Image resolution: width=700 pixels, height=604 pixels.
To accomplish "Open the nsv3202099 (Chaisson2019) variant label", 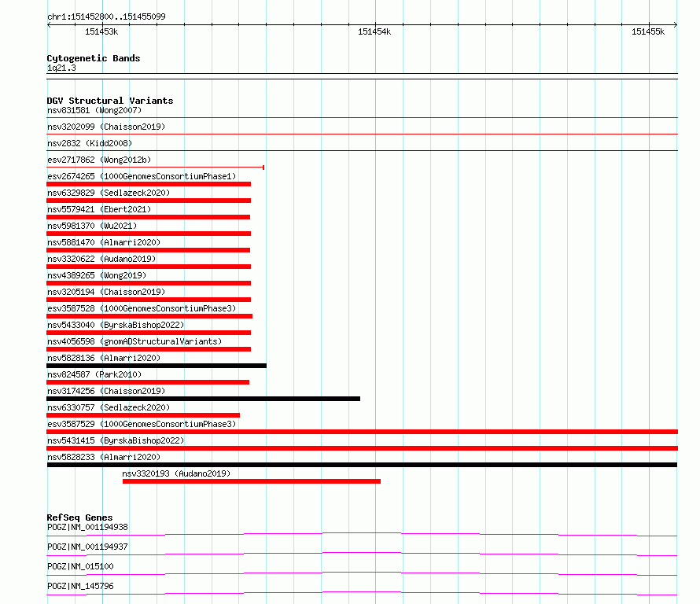I will pos(106,127).
